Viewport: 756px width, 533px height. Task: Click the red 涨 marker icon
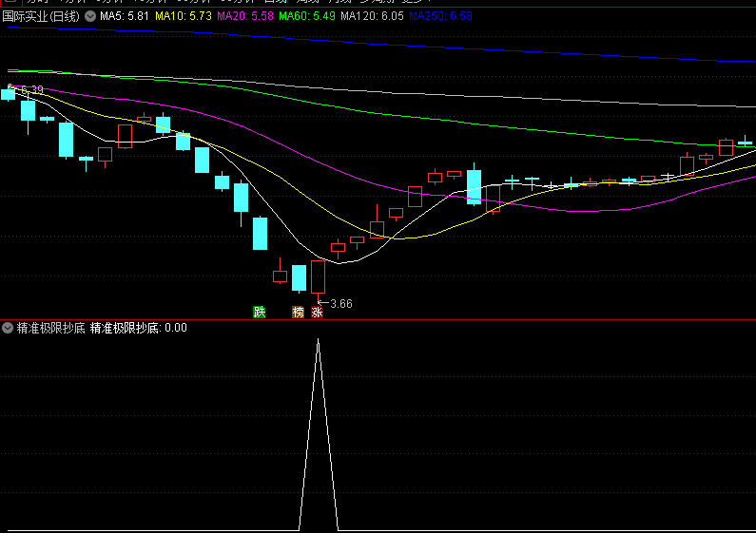click(317, 313)
